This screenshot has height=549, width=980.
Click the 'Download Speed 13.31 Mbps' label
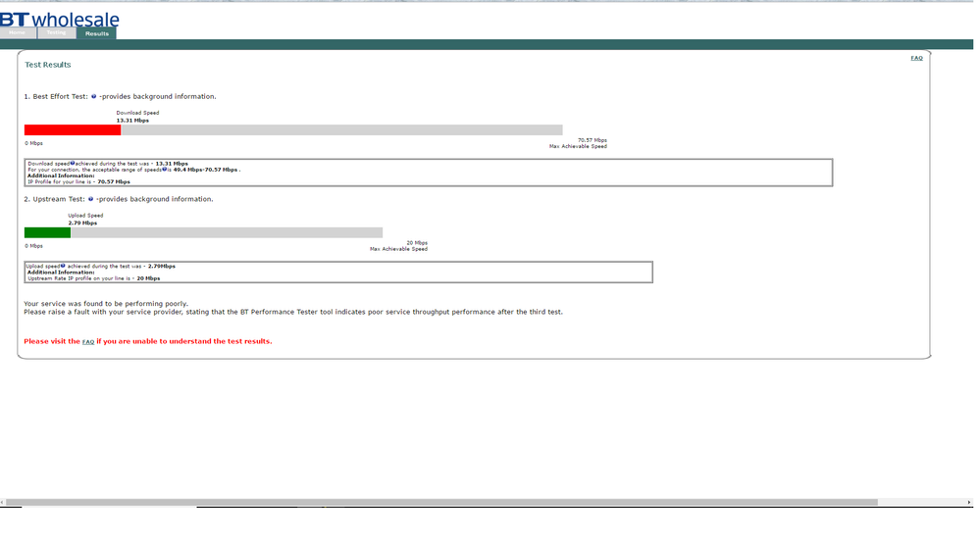coord(137,116)
